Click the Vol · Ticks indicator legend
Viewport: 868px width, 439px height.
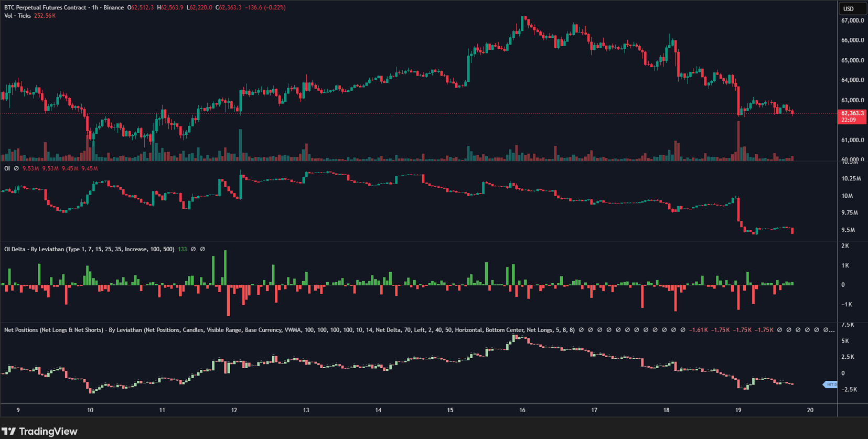[x=17, y=16]
